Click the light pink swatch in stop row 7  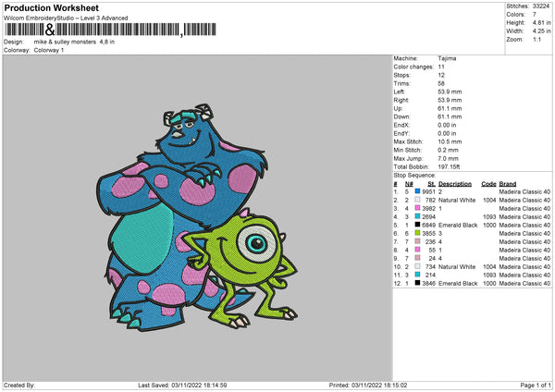pos(417,241)
